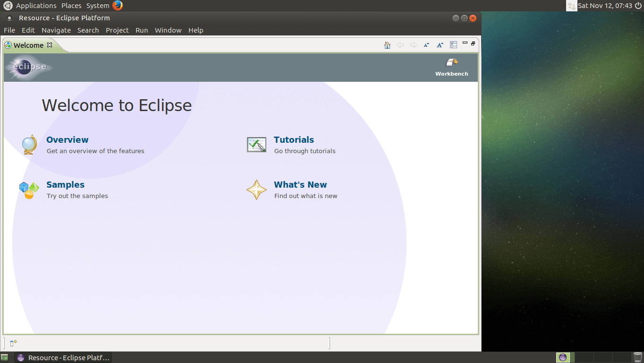Click the Home icon in Welcome toolbar
This screenshot has width=644, height=363.
(x=387, y=45)
